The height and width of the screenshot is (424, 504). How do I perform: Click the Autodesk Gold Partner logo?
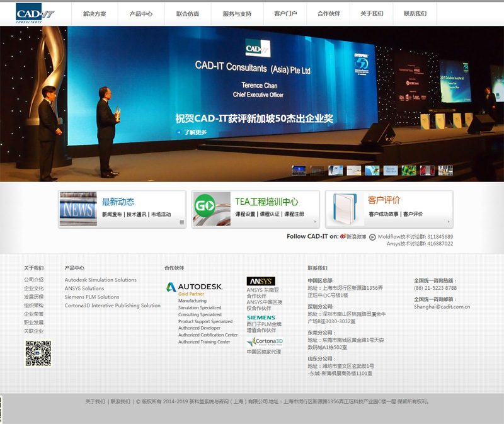[195, 289]
